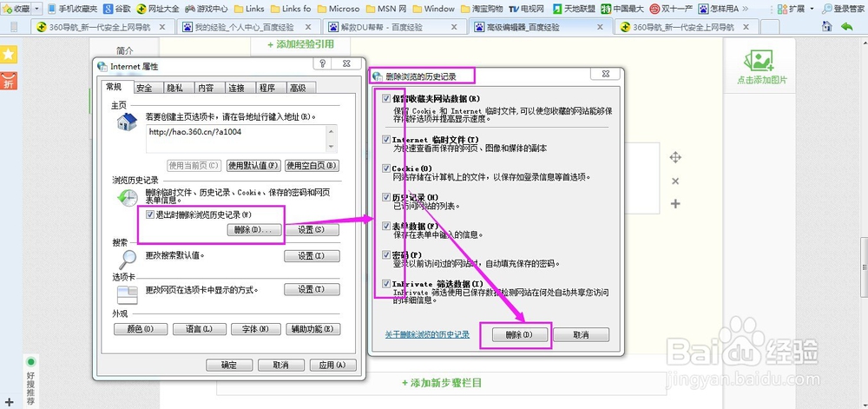Open the 好搜推荐 sidebar panel

(31, 380)
